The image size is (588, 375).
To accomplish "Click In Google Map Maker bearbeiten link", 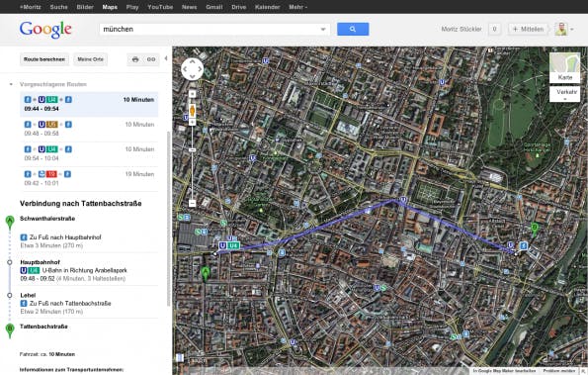I will tap(504, 371).
